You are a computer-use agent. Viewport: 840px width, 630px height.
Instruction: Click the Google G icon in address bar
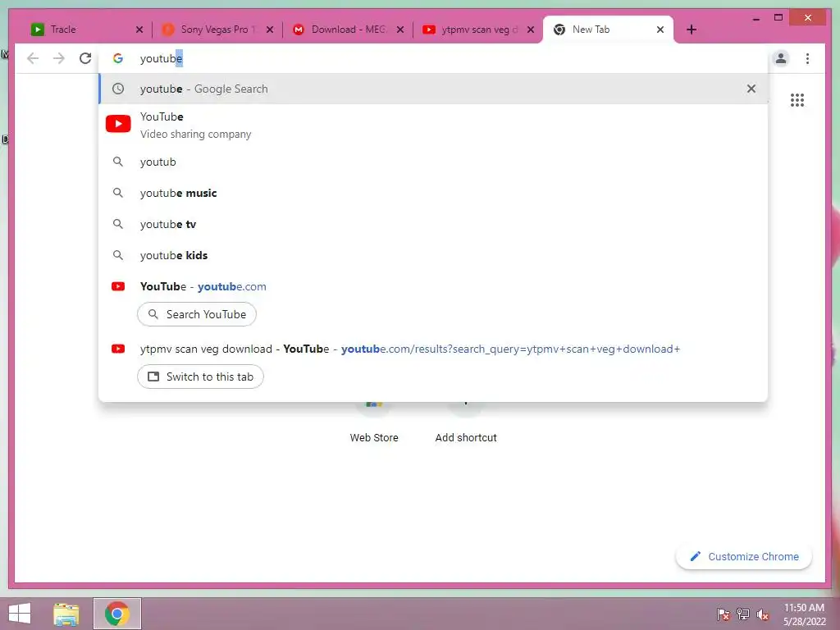point(118,58)
